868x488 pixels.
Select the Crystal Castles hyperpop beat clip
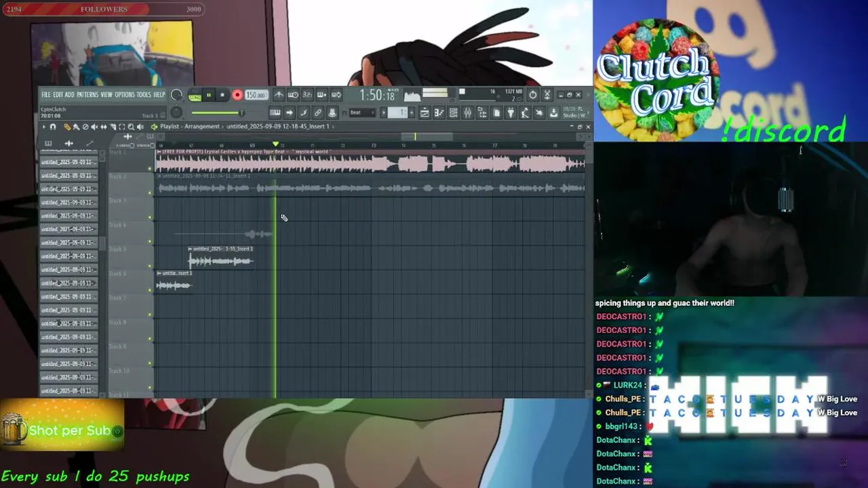tap(370, 161)
